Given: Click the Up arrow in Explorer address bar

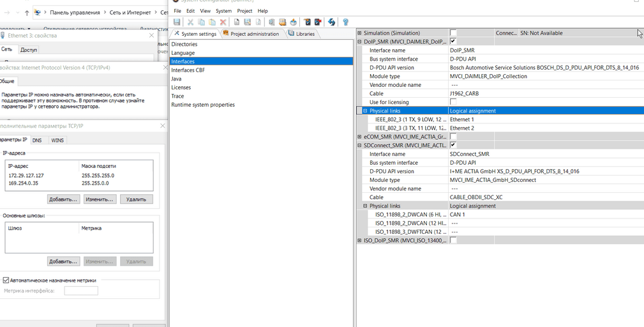Looking at the screenshot, I should click(27, 13).
